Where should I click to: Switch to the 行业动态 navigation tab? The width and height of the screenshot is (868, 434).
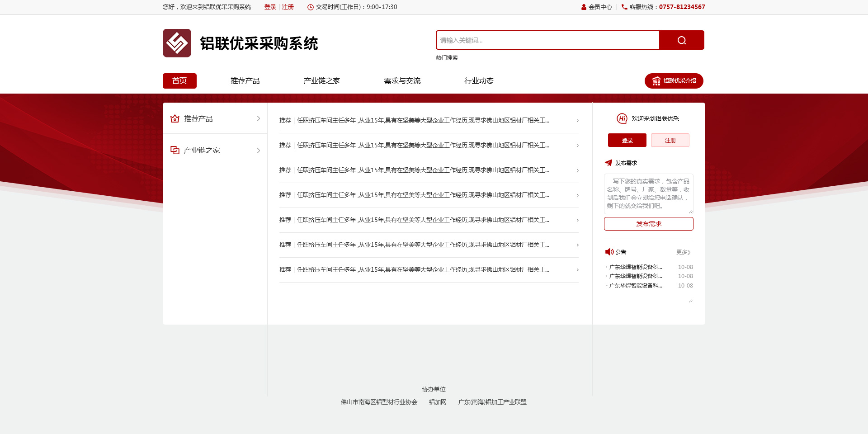(x=479, y=81)
